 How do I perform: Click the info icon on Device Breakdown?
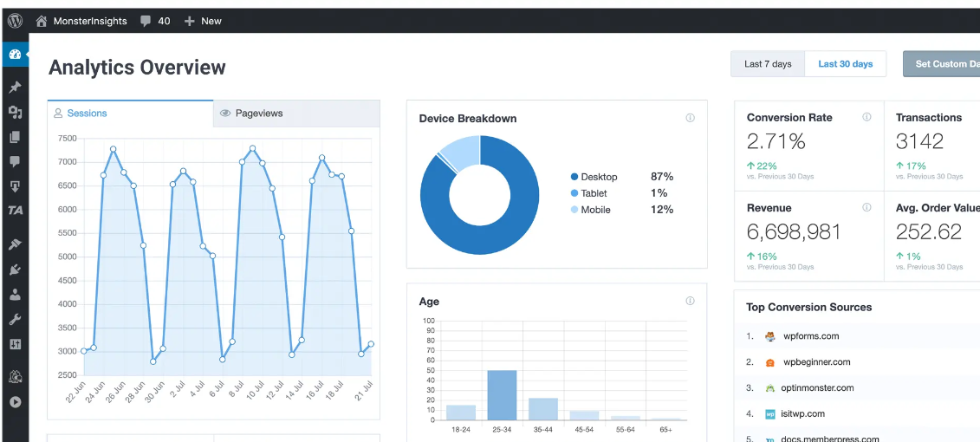click(x=690, y=118)
